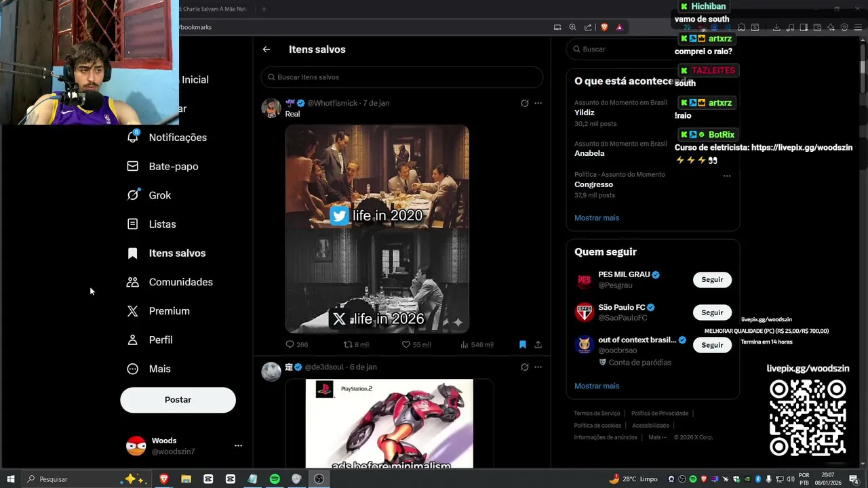Expand the footer Mais ··· links
Image resolution: width=868 pixels, height=488 pixels.
pos(657,437)
